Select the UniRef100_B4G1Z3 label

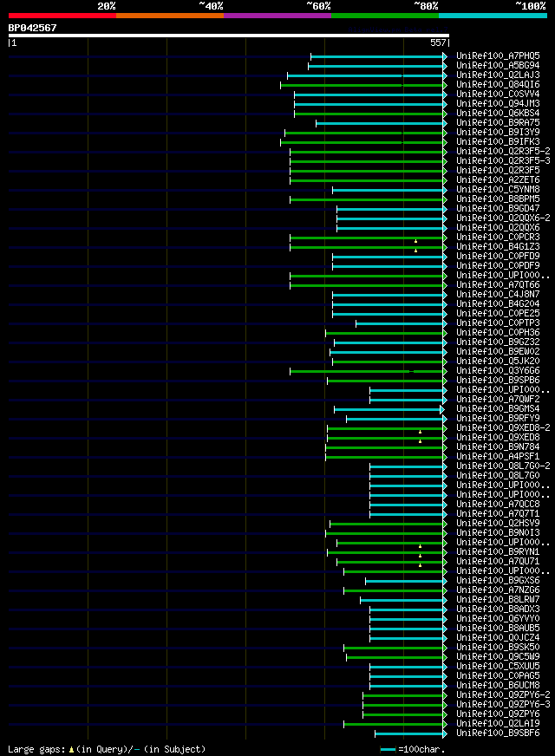coord(498,247)
